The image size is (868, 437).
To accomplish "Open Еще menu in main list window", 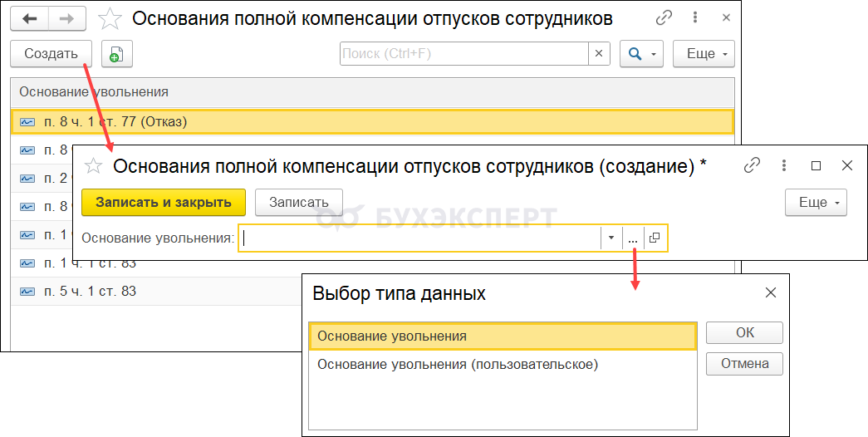I will click(x=704, y=54).
